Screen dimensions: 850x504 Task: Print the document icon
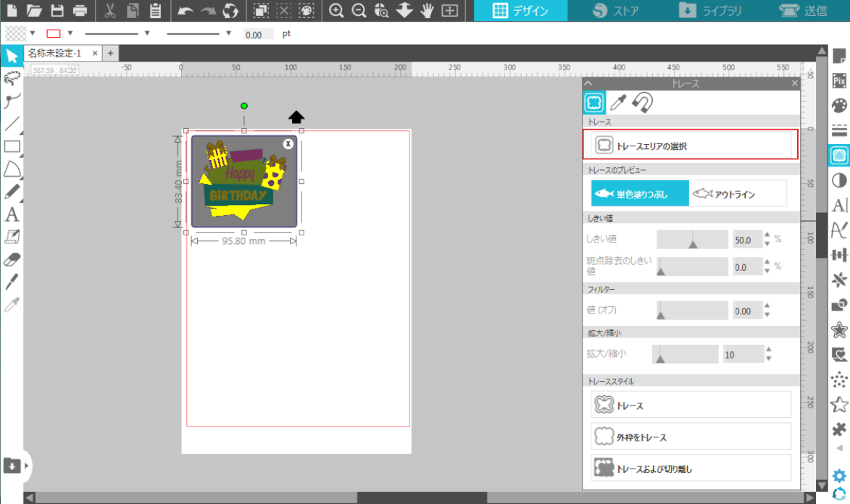click(80, 10)
